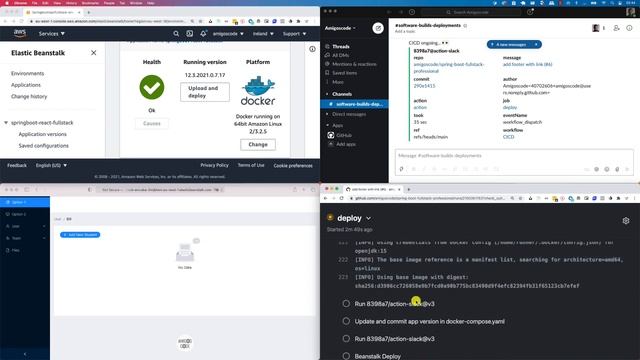Screen dimensions: 640x360
Task: Collapse the Channels section in Slack
Action: (x=327, y=94)
